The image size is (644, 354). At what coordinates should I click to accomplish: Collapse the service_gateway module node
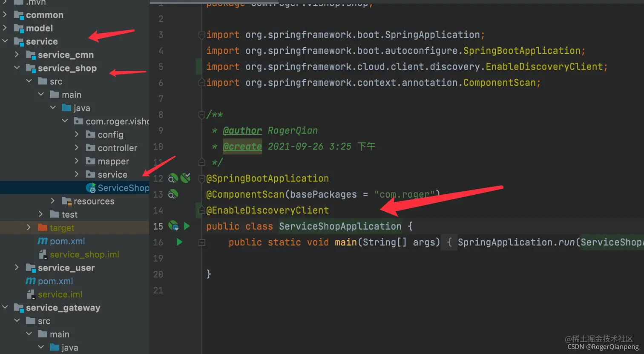(x=5, y=308)
